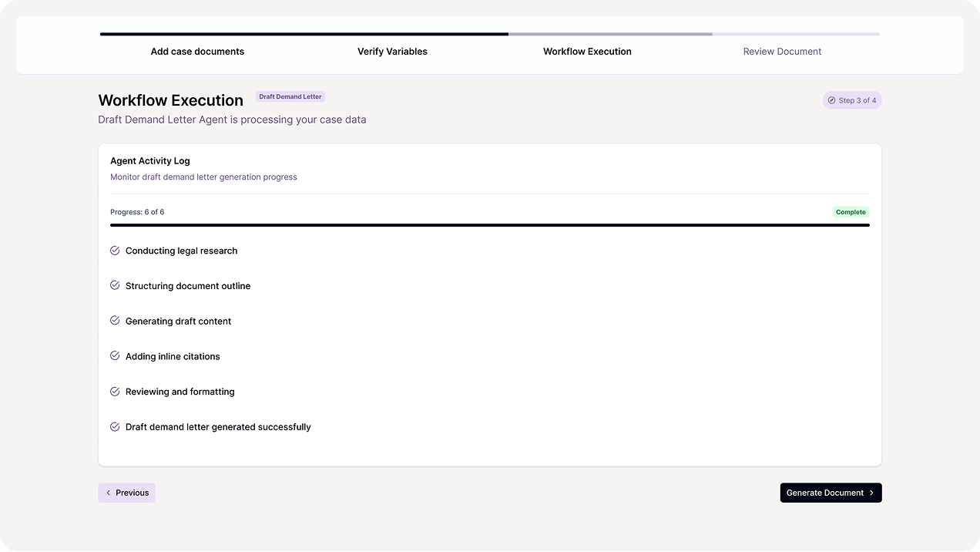
Task: Click the top stepper progress bar
Action: coord(489,34)
